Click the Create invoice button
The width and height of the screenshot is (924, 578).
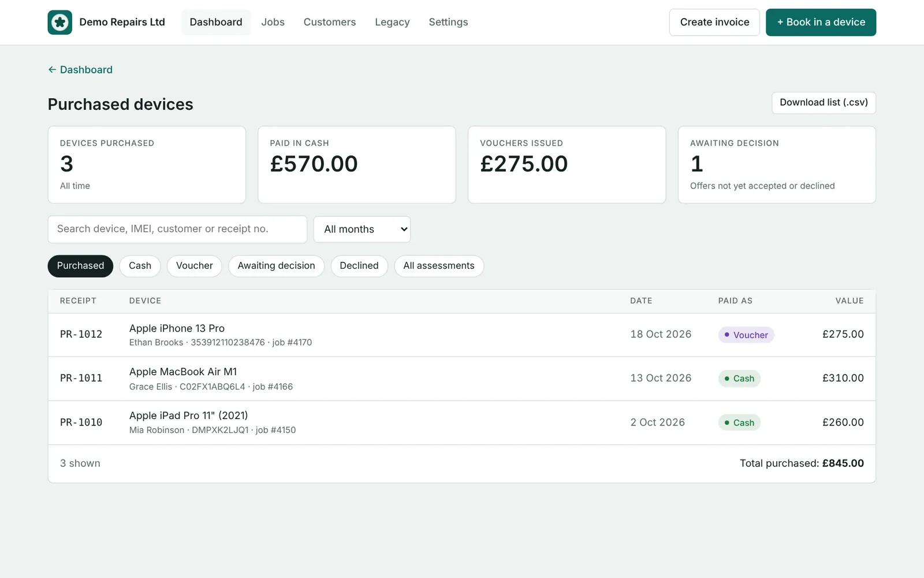pyautogui.click(x=714, y=22)
